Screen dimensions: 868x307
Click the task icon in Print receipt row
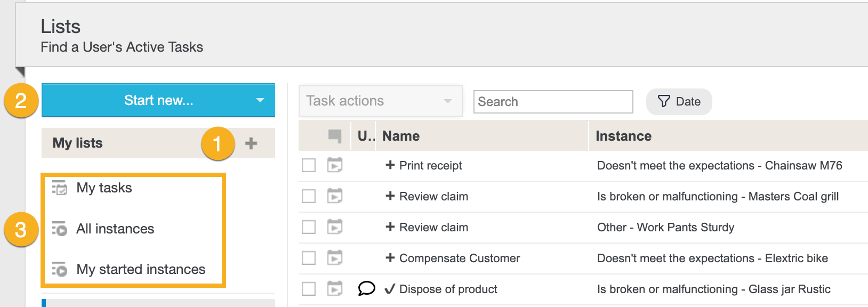click(x=334, y=165)
